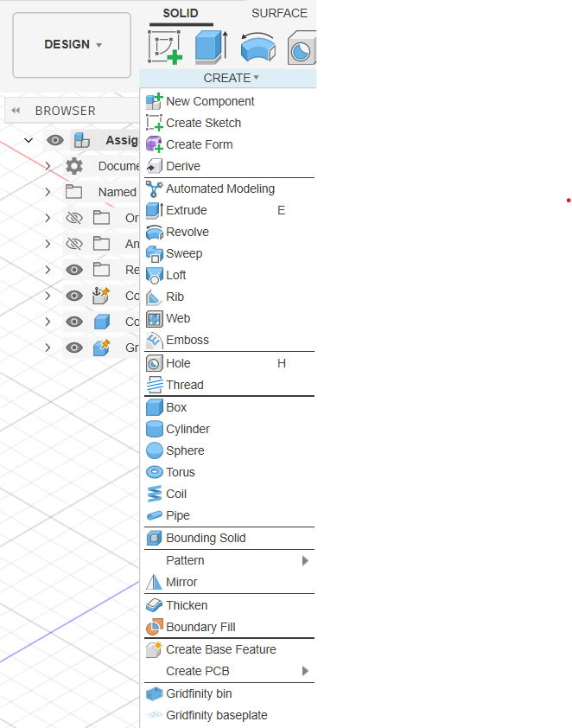Screen dimensions: 572x728
Task: Expand the Named Views folder
Action: [48, 192]
